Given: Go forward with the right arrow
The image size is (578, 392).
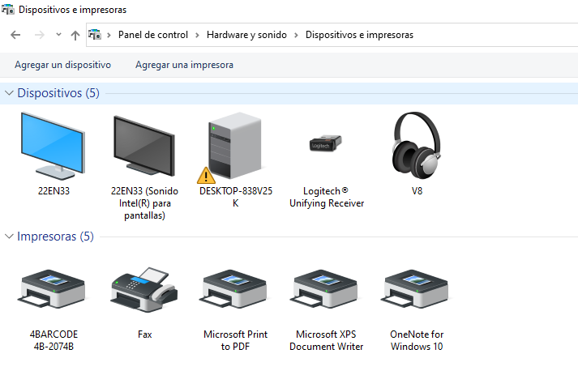Looking at the screenshot, I should pos(40,35).
